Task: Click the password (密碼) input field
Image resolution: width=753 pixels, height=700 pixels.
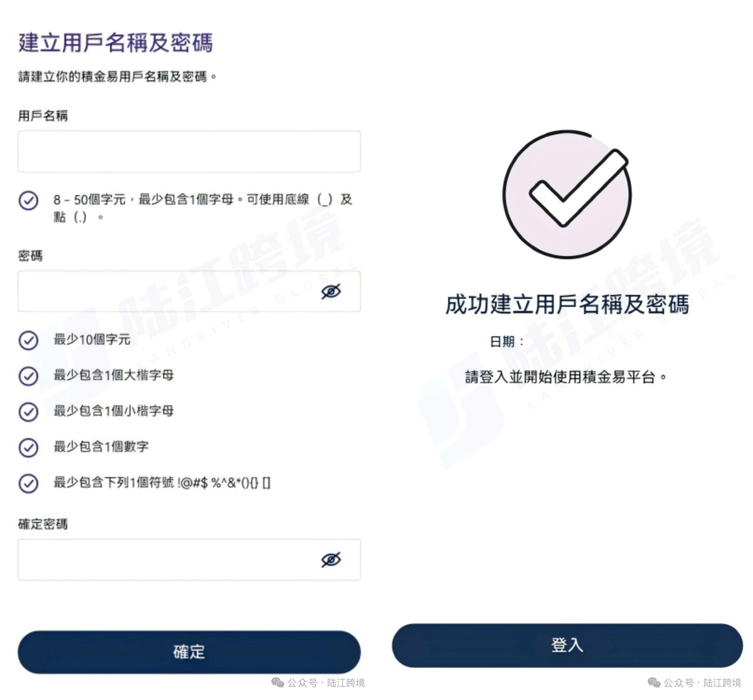Action: [x=166, y=291]
